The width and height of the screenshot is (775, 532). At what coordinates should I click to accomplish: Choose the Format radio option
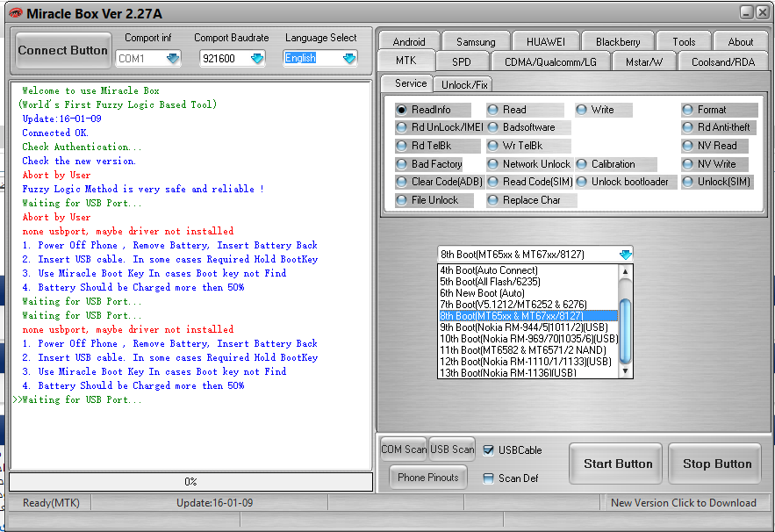[719, 110]
